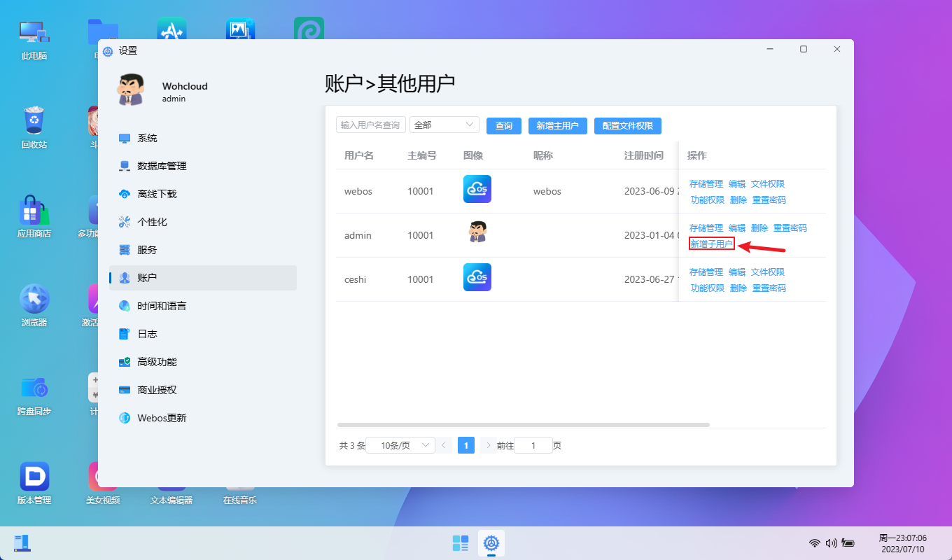Image resolution: width=952 pixels, height=560 pixels.
Task: Open the 10条/页 page size dropdown
Action: click(400, 444)
